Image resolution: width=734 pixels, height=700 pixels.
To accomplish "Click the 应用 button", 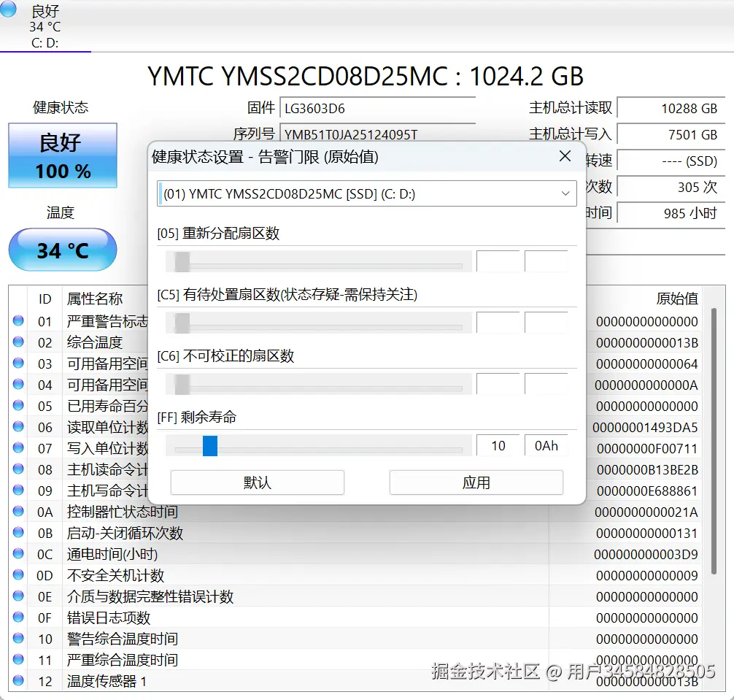I will [476, 482].
